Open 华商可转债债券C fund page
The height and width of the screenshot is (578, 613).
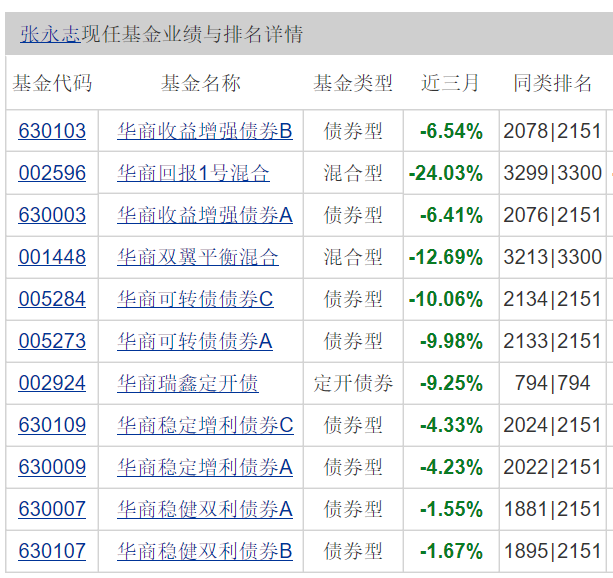195,299
